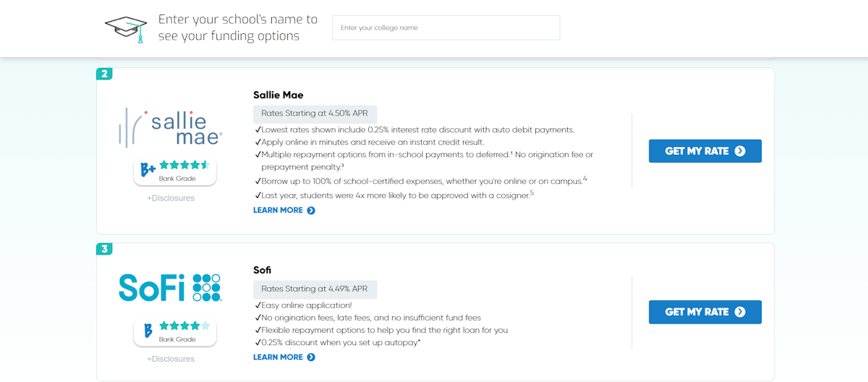Screen dimensions: 868x382
Task: Expand SoFi +Disclosures
Action: point(171,359)
